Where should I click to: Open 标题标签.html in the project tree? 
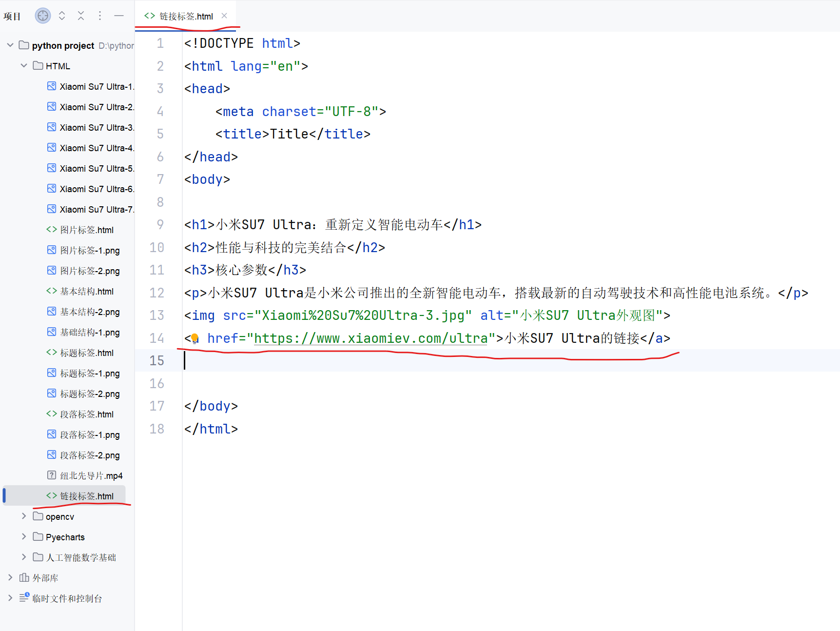point(80,353)
